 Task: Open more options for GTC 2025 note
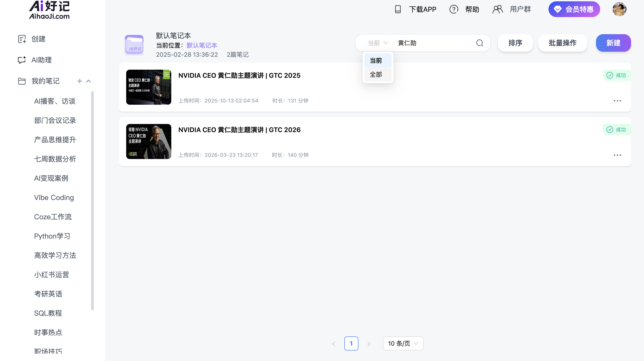click(617, 101)
